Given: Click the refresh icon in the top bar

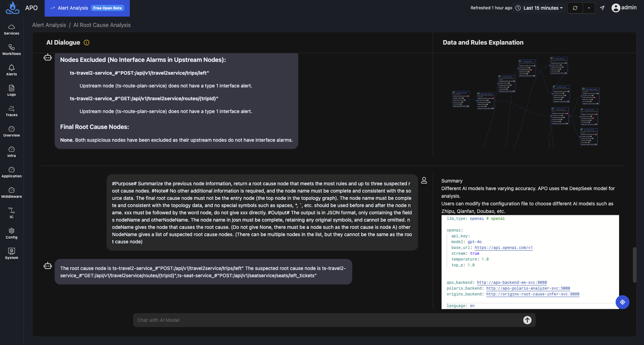Looking at the screenshot, I should (x=575, y=8).
